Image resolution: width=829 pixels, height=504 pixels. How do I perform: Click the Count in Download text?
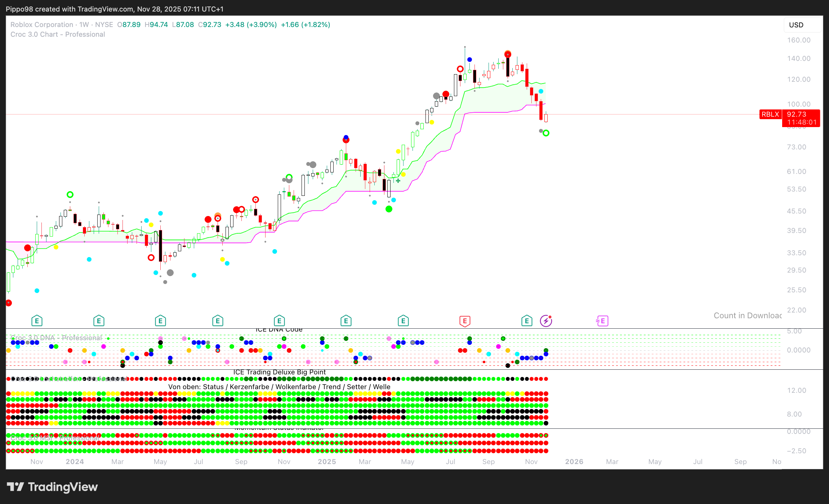click(748, 315)
